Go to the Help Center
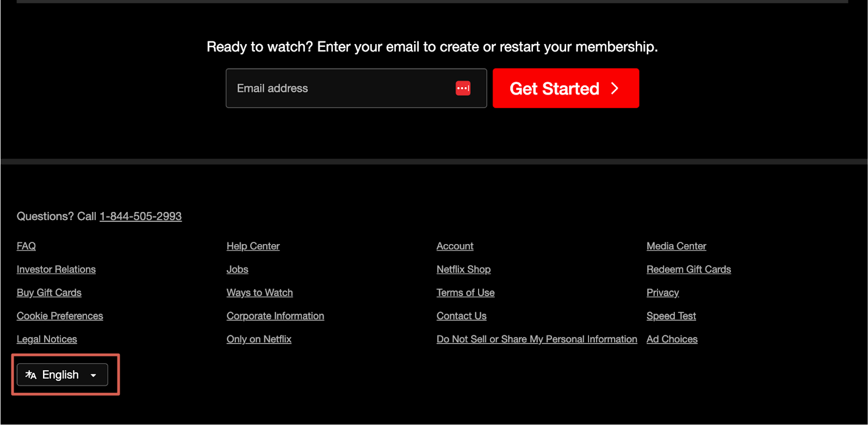 [253, 246]
